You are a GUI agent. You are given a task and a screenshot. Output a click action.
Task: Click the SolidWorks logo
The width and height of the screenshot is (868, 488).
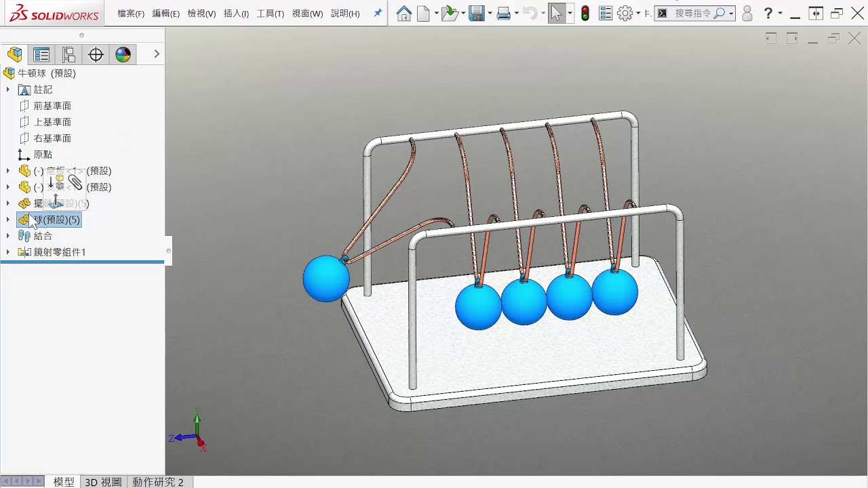point(54,14)
